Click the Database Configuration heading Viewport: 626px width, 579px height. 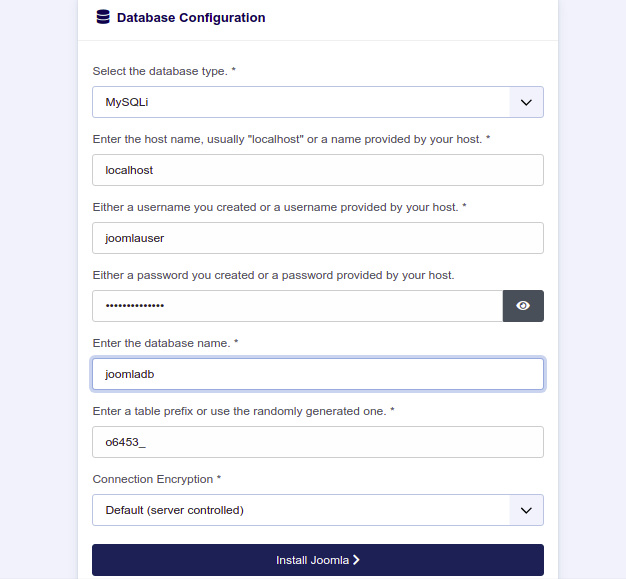pos(191,18)
